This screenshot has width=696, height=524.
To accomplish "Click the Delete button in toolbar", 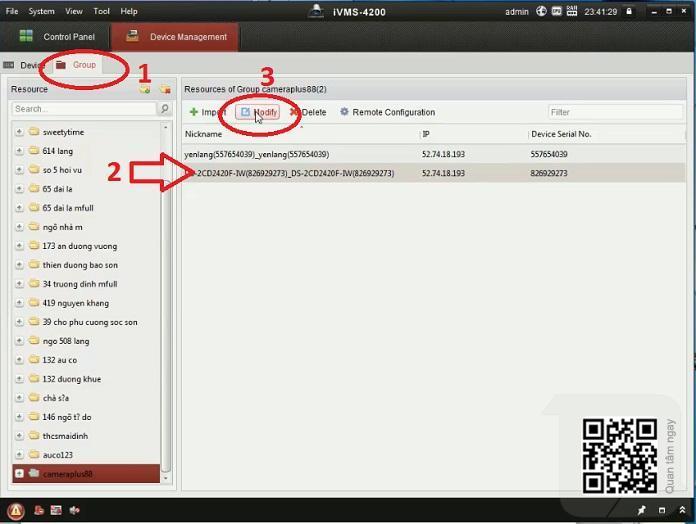I will click(308, 112).
